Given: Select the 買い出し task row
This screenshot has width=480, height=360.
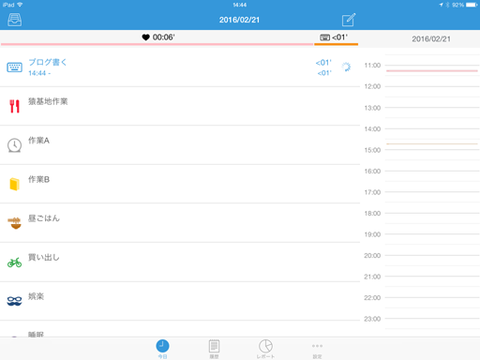Looking at the screenshot, I should click(x=180, y=262).
